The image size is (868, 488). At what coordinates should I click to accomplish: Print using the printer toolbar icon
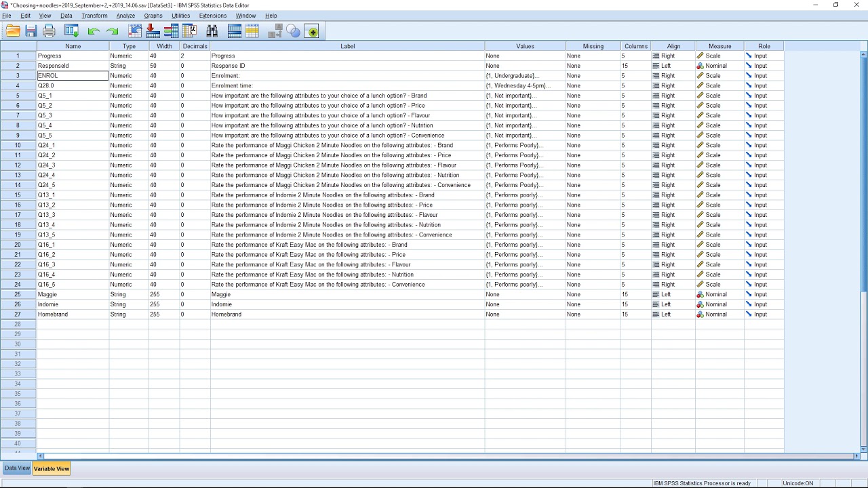pyautogui.click(x=49, y=31)
